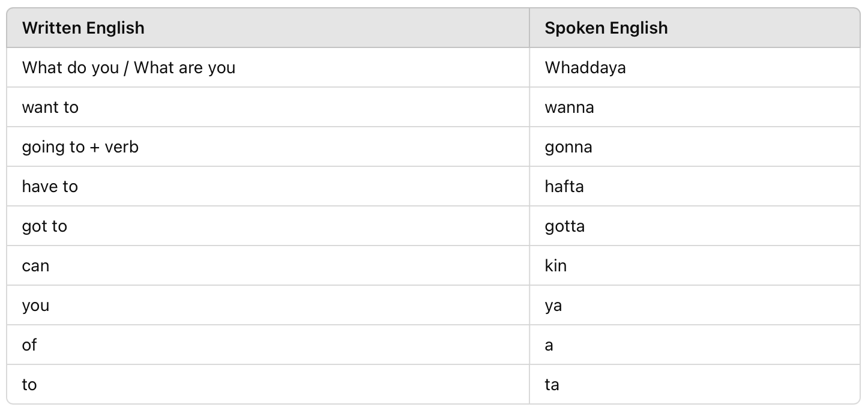Click the 'Written English' column header
The width and height of the screenshot is (868, 413).
[x=268, y=28]
